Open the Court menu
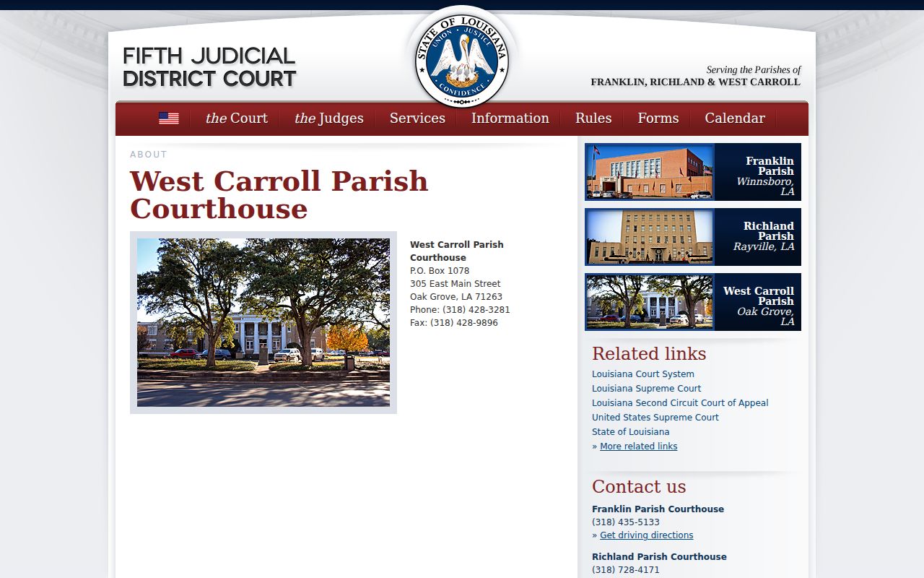The width and height of the screenshot is (924, 578). [236, 118]
